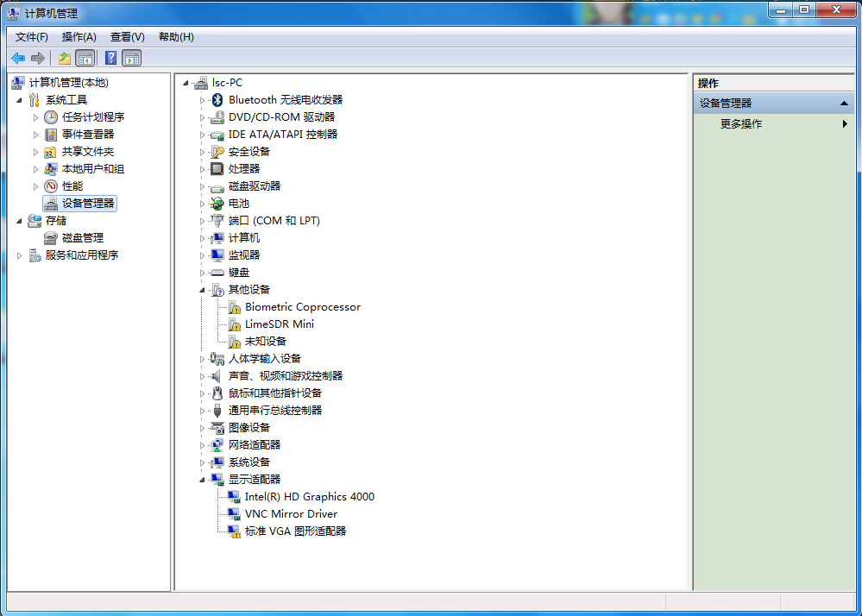Click the 键盘 keyboard icon
This screenshot has width=862, height=616.
pos(217,273)
